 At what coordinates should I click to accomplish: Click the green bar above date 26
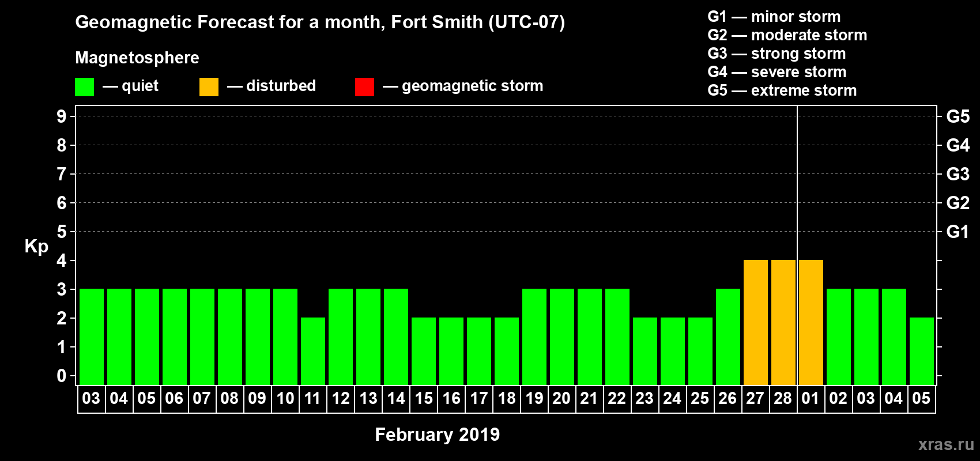[728, 337]
